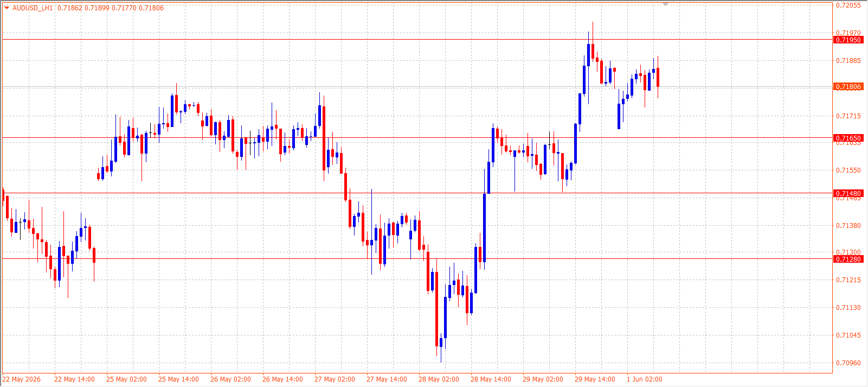Click the 29 May 14:00 time label
The height and width of the screenshot is (387, 868).
tap(595, 379)
